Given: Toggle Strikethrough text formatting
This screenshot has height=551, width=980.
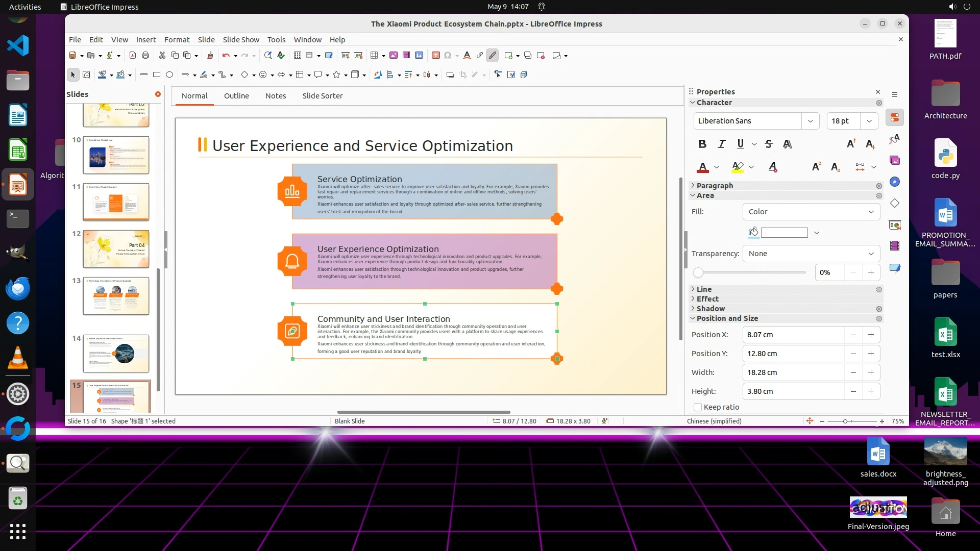Looking at the screenshot, I should 769,144.
